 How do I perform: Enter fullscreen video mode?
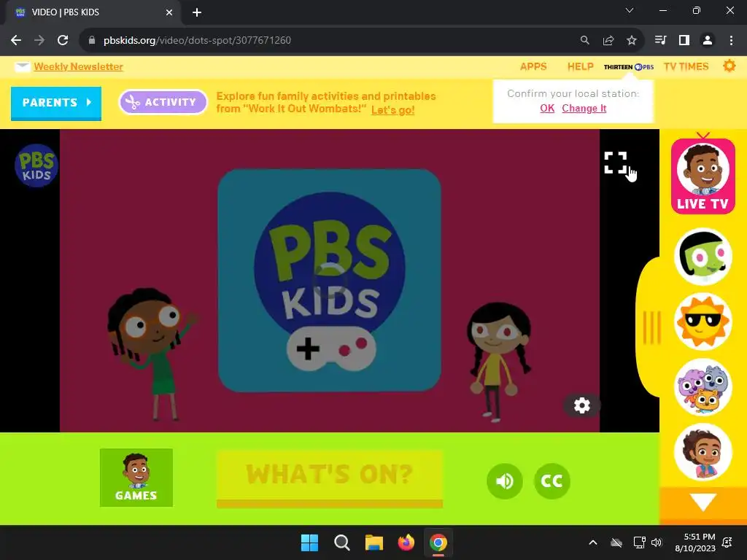click(615, 163)
